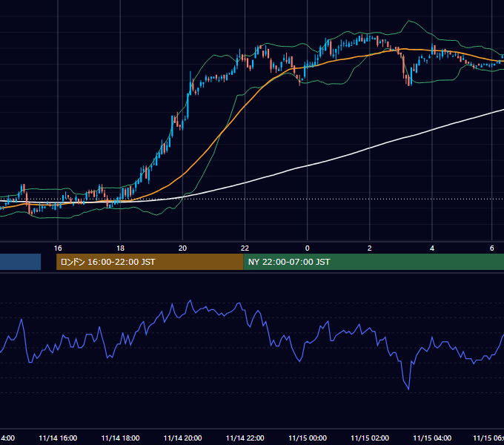Click the 11/15 02:00 time label
The image size is (504, 445).
370,438
